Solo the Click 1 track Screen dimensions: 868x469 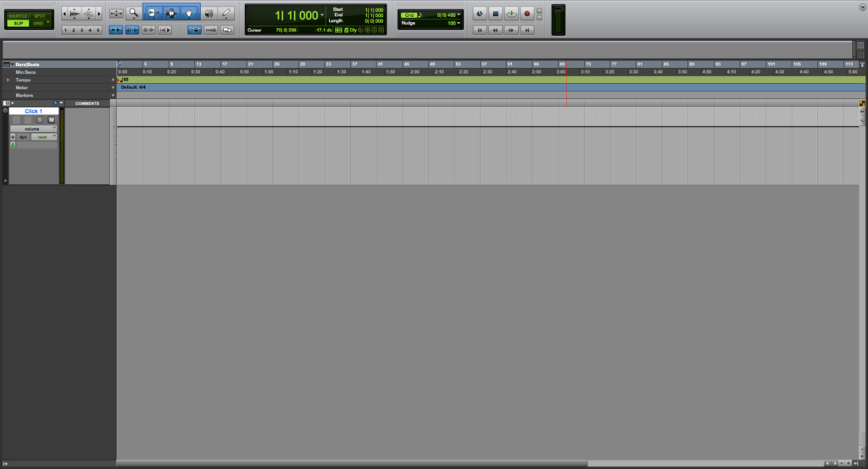coord(39,120)
